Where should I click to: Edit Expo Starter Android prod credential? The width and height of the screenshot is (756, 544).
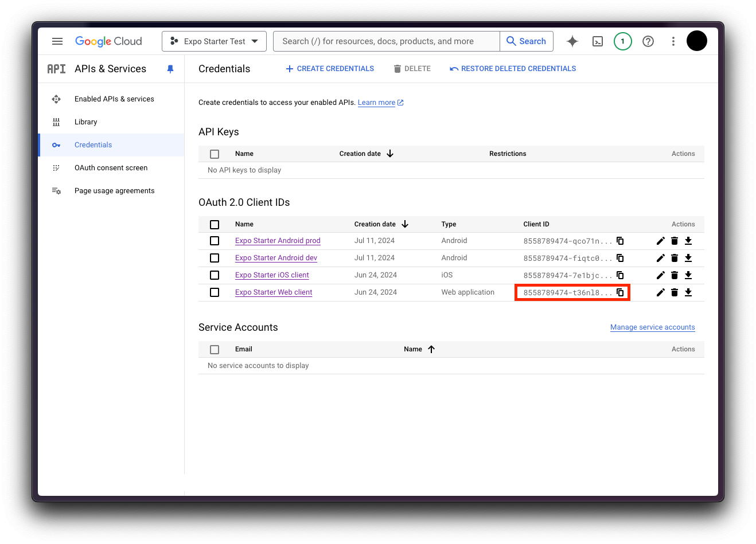(x=661, y=241)
